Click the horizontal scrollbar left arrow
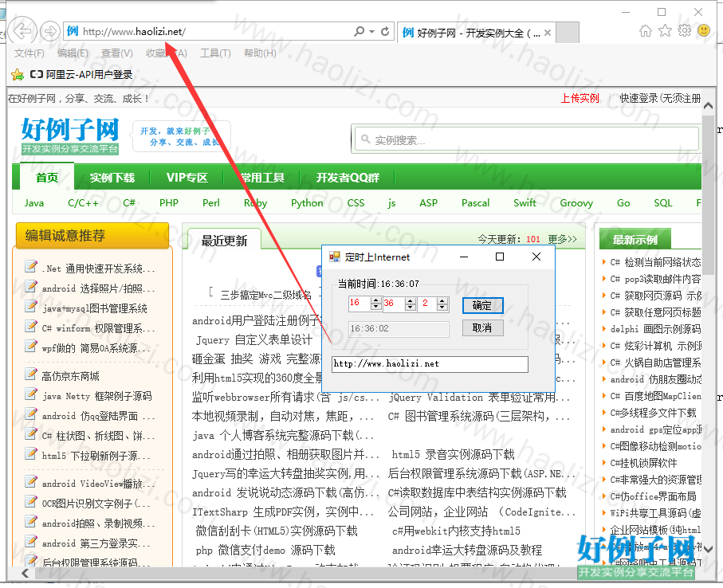Viewport: 723px width, 588px height. pyautogui.click(x=25, y=573)
